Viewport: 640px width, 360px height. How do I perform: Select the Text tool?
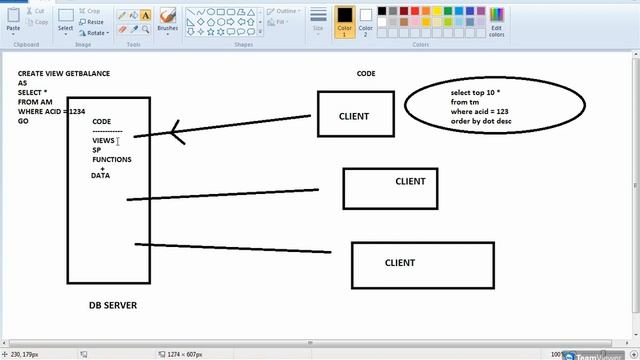[x=145, y=16]
